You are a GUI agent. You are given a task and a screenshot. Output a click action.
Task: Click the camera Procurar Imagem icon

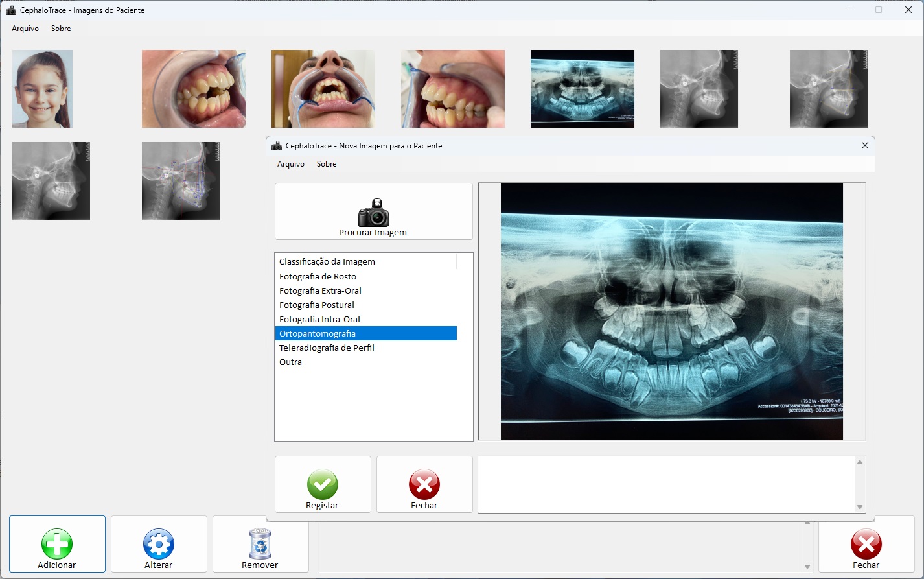point(373,213)
